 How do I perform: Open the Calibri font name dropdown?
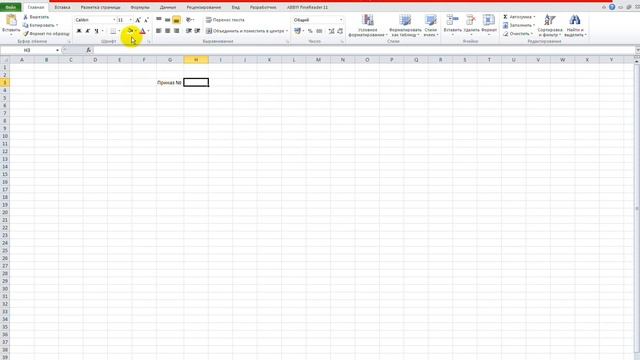point(114,20)
